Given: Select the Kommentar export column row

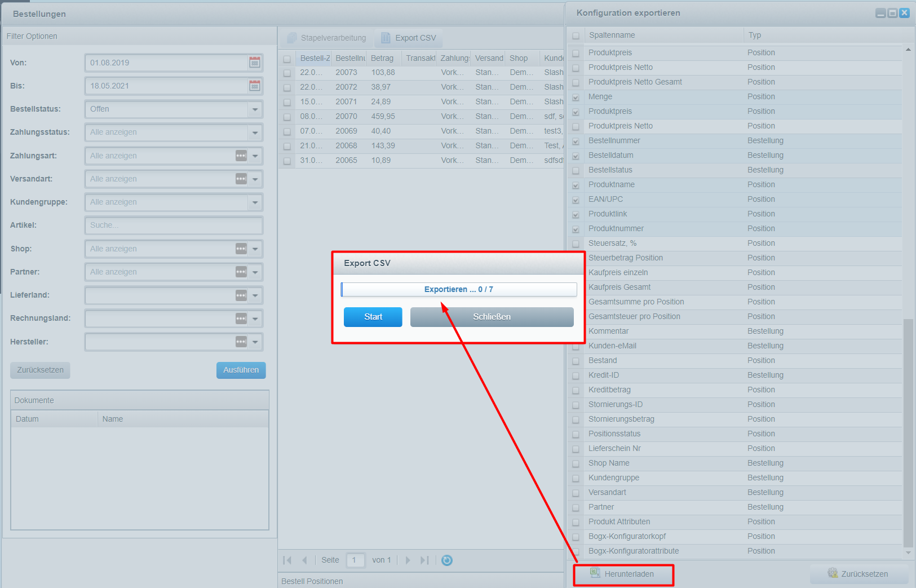Looking at the screenshot, I should [x=735, y=331].
